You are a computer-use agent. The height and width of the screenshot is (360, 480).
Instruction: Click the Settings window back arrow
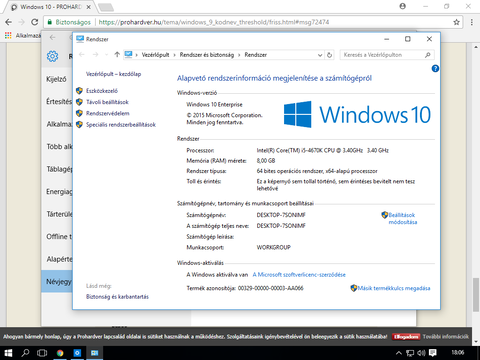[52, 37]
